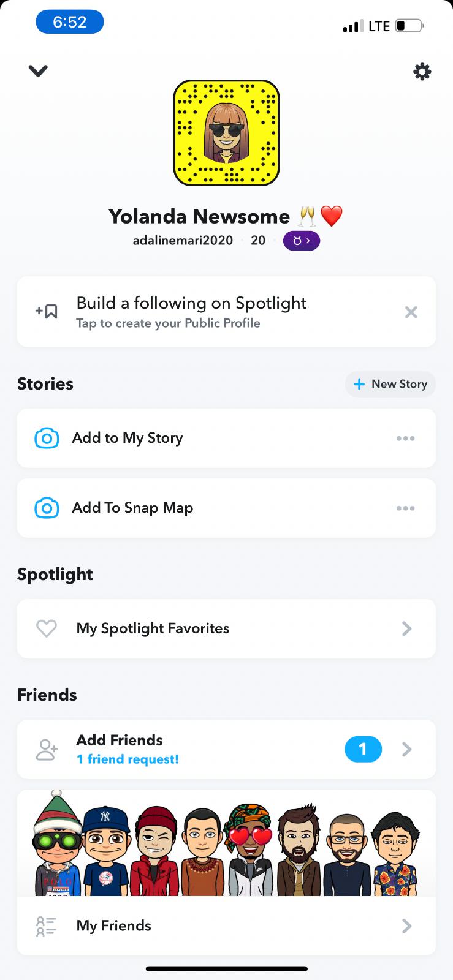Open options dots for Add to My Story
Viewport: 453px width, 980px height.
pyautogui.click(x=405, y=439)
